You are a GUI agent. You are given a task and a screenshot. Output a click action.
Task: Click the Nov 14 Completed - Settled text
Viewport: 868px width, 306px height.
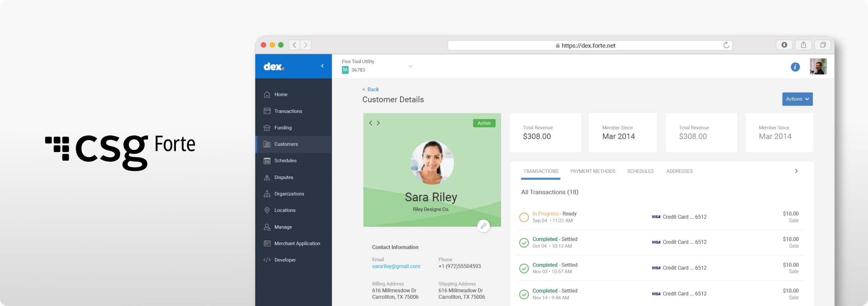pos(555,291)
